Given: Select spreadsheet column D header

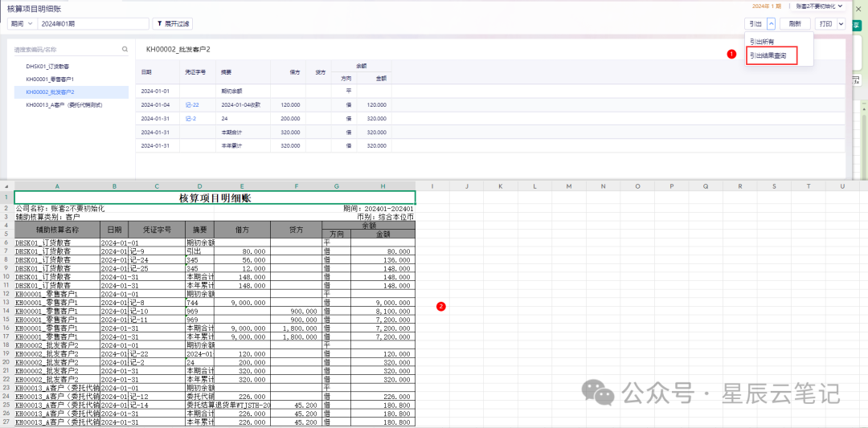Looking at the screenshot, I should pos(199,186).
